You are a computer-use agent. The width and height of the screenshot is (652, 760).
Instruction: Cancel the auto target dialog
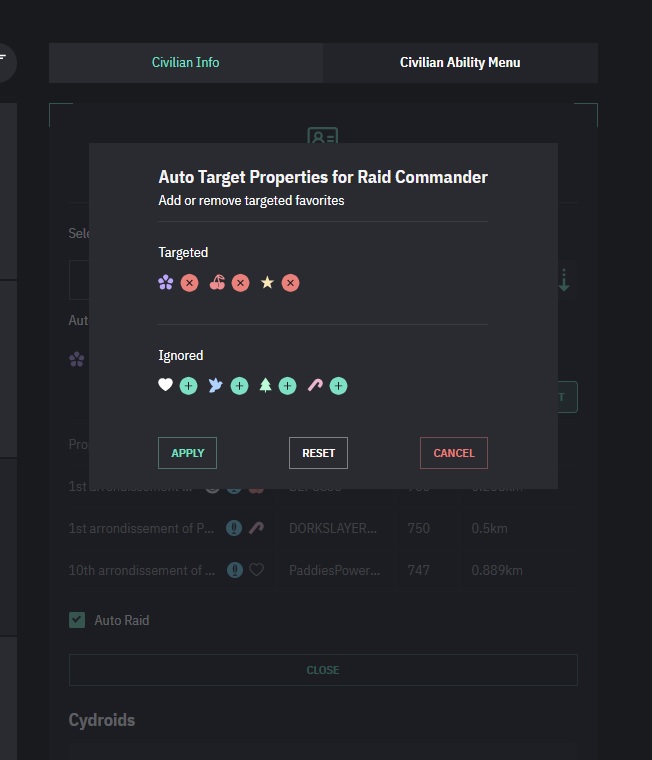coord(454,453)
